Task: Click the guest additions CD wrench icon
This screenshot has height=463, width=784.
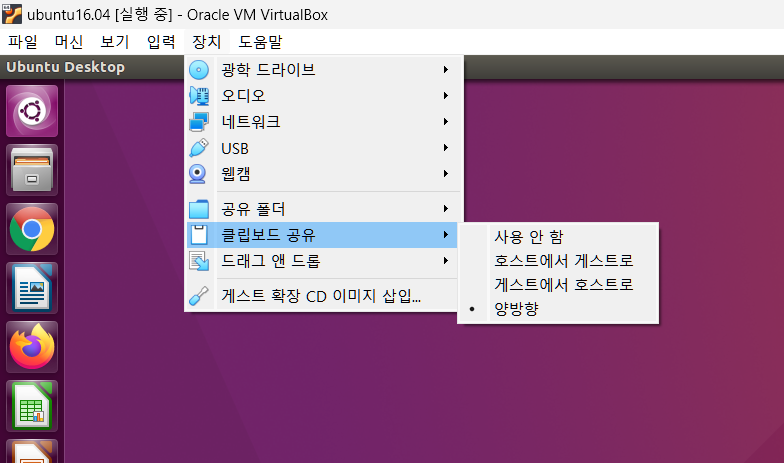Action: pos(199,296)
